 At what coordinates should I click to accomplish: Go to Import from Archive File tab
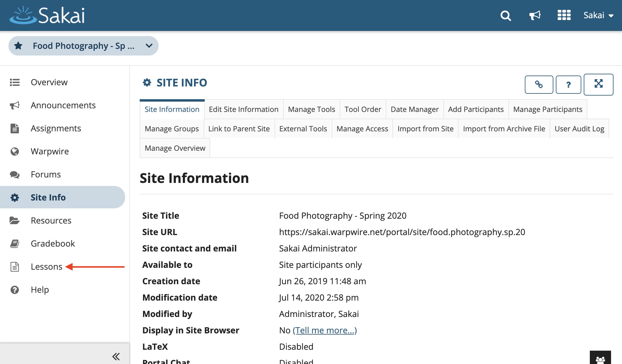click(x=504, y=129)
